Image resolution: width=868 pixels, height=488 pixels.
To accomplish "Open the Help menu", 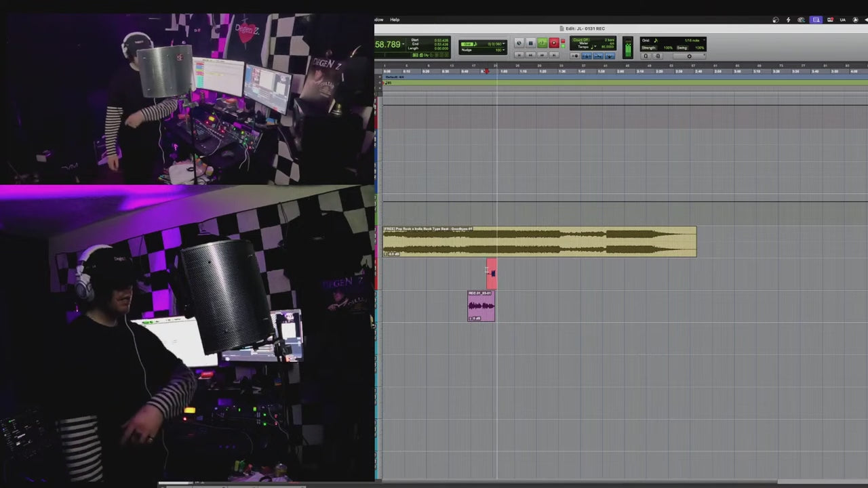I will pyautogui.click(x=395, y=20).
